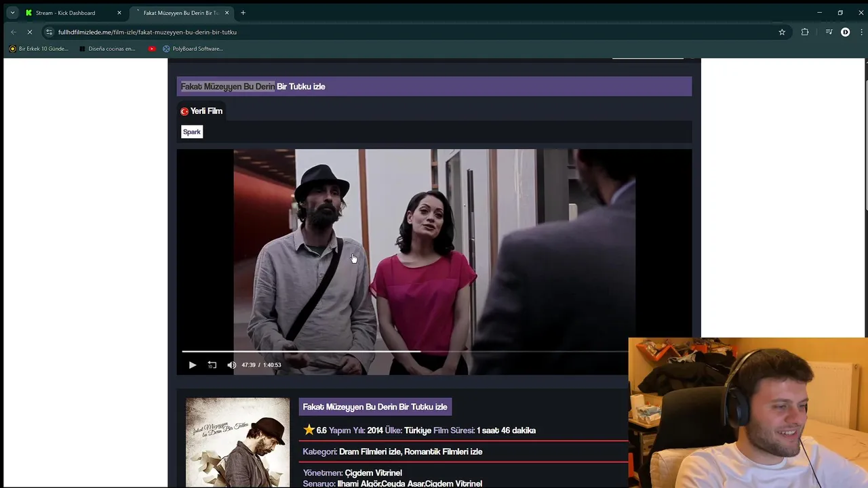868x488 pixels.
Task: Open director Çiğdem Vitrinel link
Action: 374,472
